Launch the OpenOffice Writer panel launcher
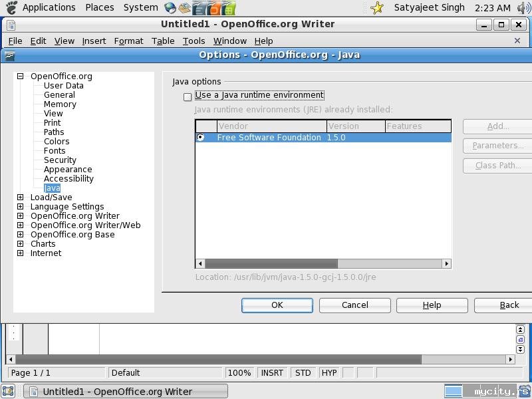The image size is (532, 399). [x=199, y=9]
